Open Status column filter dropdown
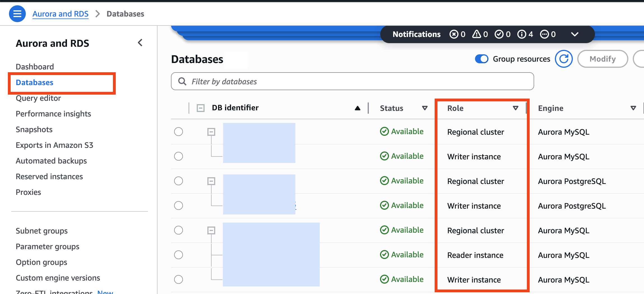This screenshot has height=294, width=644. click(425, 108)
